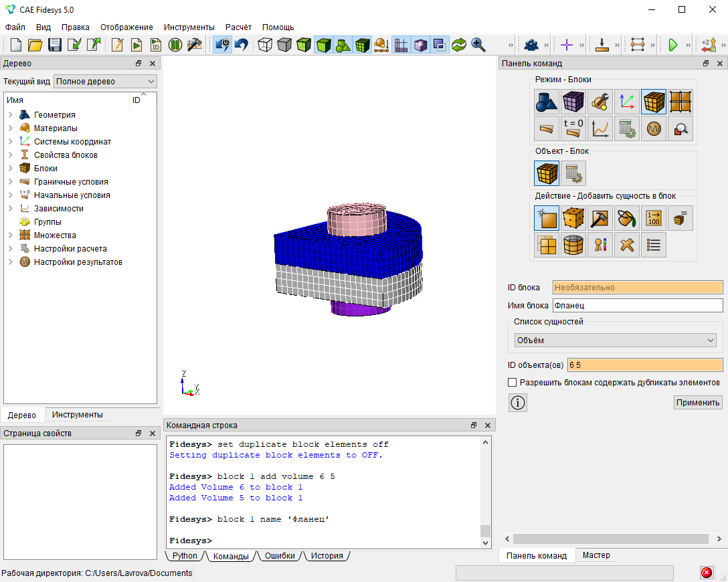Switch to the Мастер panel tab
This screenshot has width=728, height=582.
click(596, 555)
